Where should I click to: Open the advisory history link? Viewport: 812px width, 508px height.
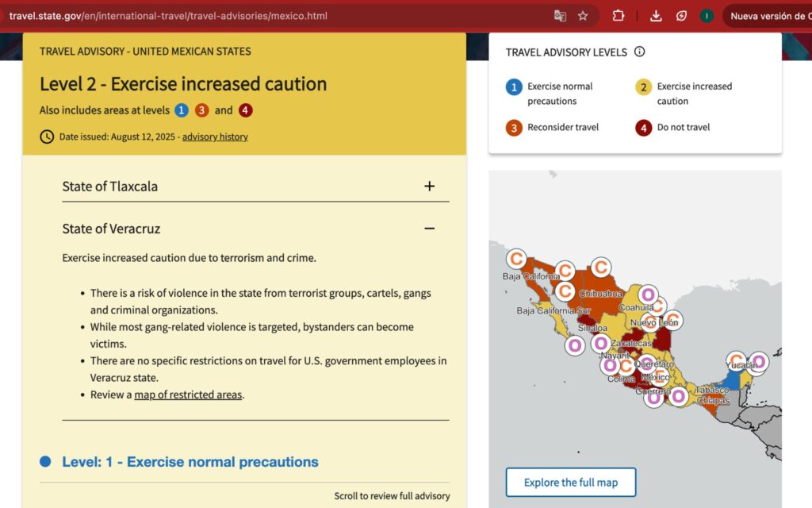pos(215,137)
